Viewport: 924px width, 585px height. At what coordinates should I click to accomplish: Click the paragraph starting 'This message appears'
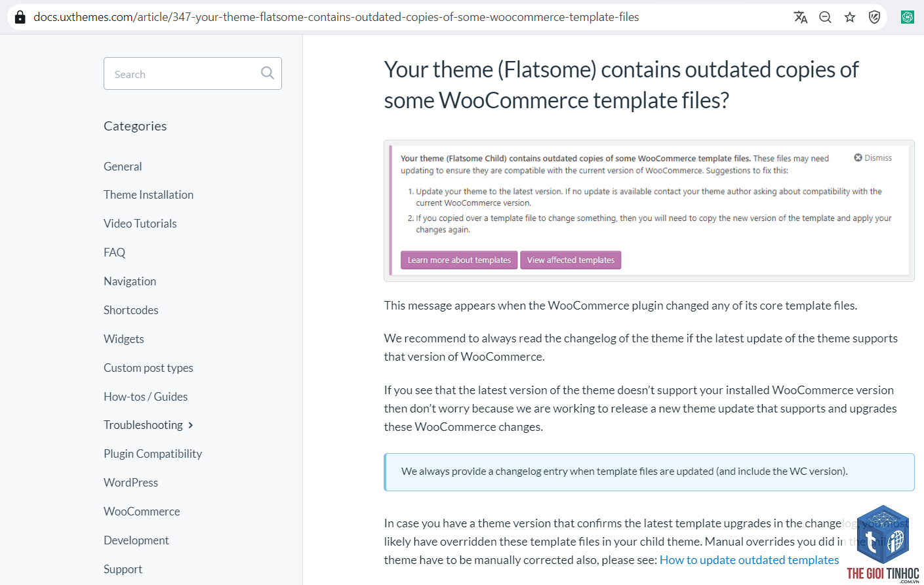click(x=620, y=306)
